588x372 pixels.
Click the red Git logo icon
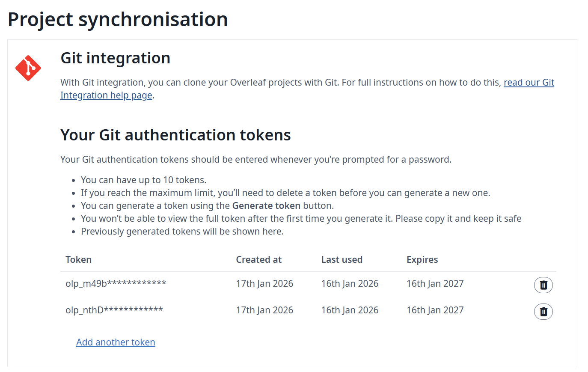point(28,68)
